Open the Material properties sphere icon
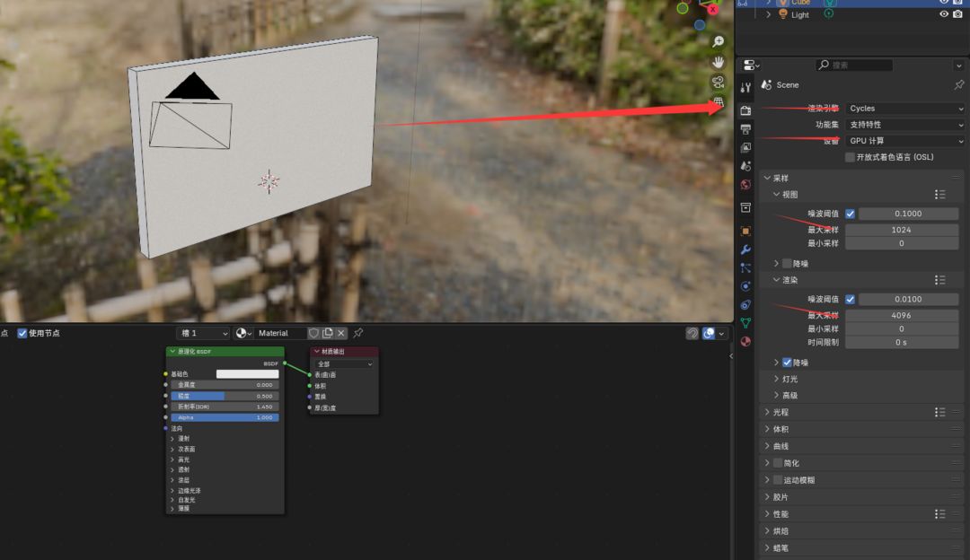 pos(745,341)
